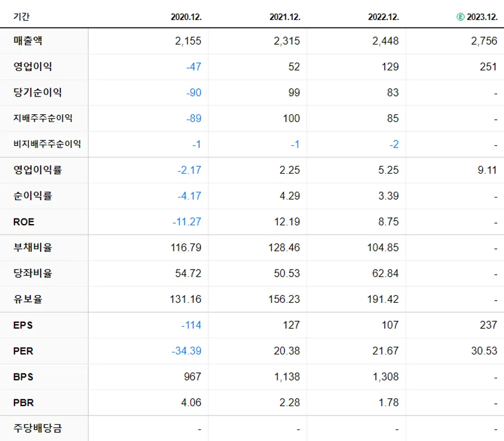Click the 매출액 row label

28,41
